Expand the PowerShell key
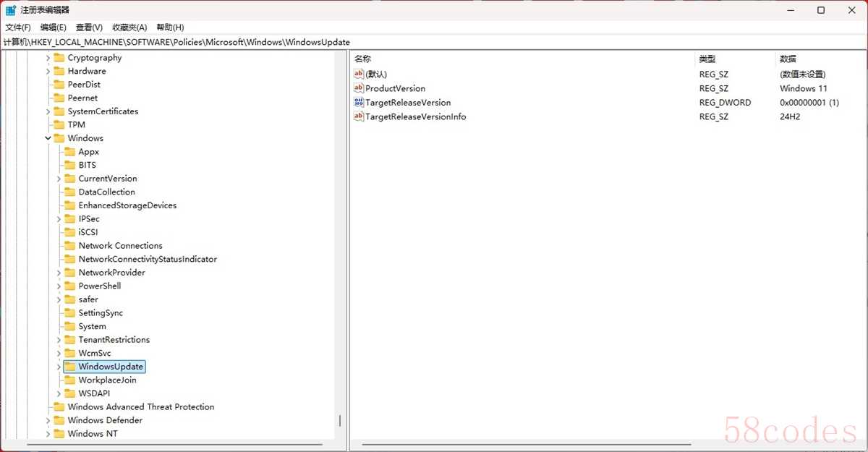The height and width of the screenshot is (452, 868). pyautogui.click(x=59, y=286)
